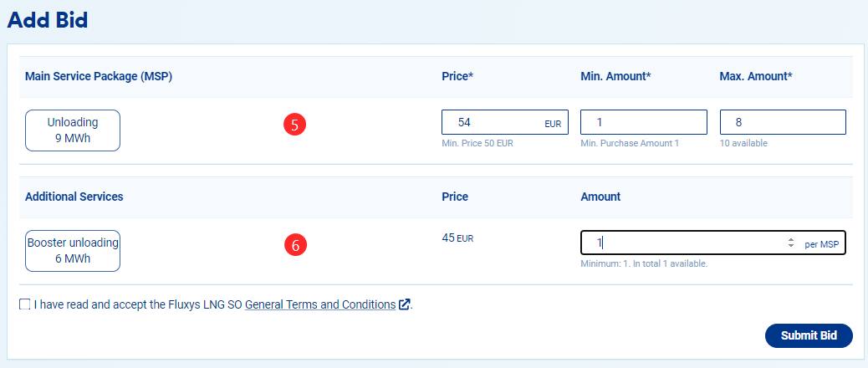Click the "Min. Price 50 EUR" hint
868x368 pixels.
[477, 144]
